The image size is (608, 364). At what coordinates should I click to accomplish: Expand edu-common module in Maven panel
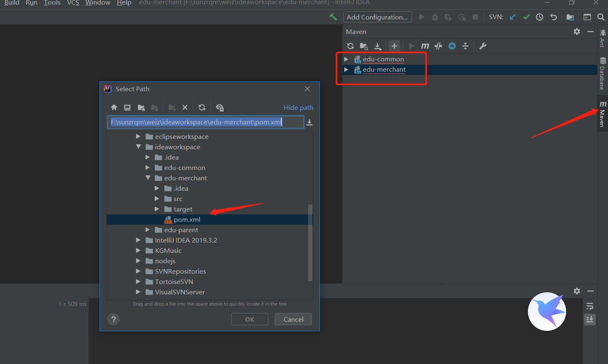tap(346, 59)
